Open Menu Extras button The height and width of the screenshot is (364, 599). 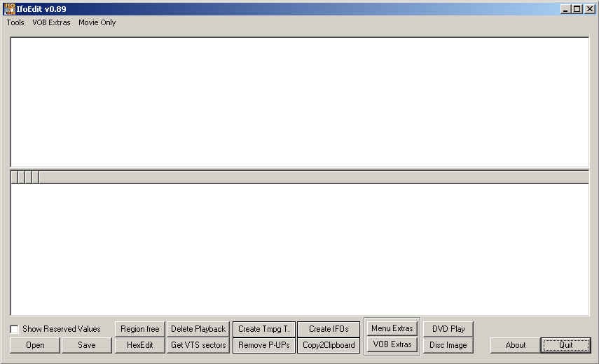click(x=392, y=328)
